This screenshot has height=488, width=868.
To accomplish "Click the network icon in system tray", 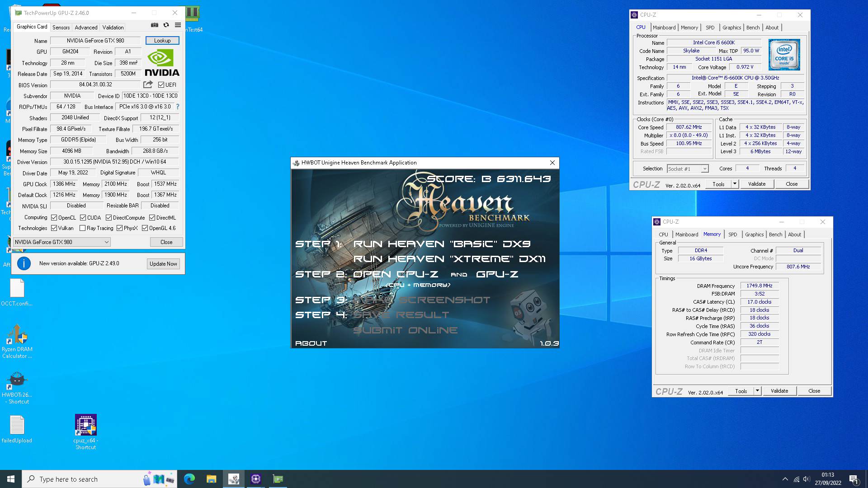I will click(x=796, y=479).
